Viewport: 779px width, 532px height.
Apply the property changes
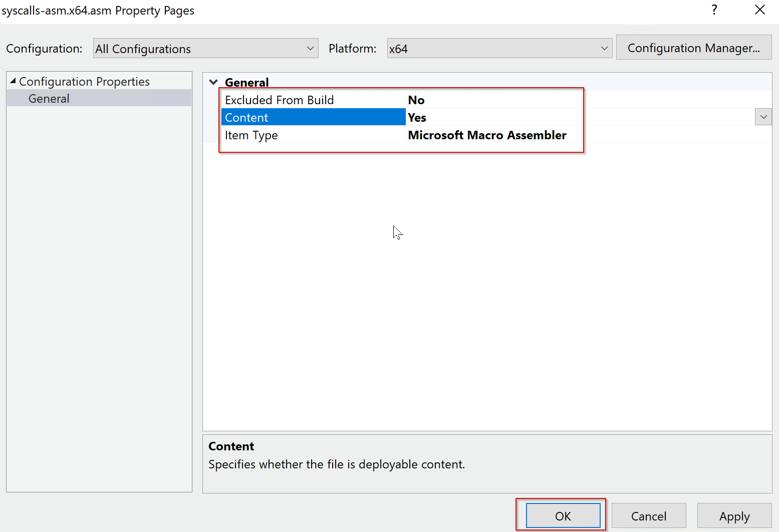[x=734, y=516]
